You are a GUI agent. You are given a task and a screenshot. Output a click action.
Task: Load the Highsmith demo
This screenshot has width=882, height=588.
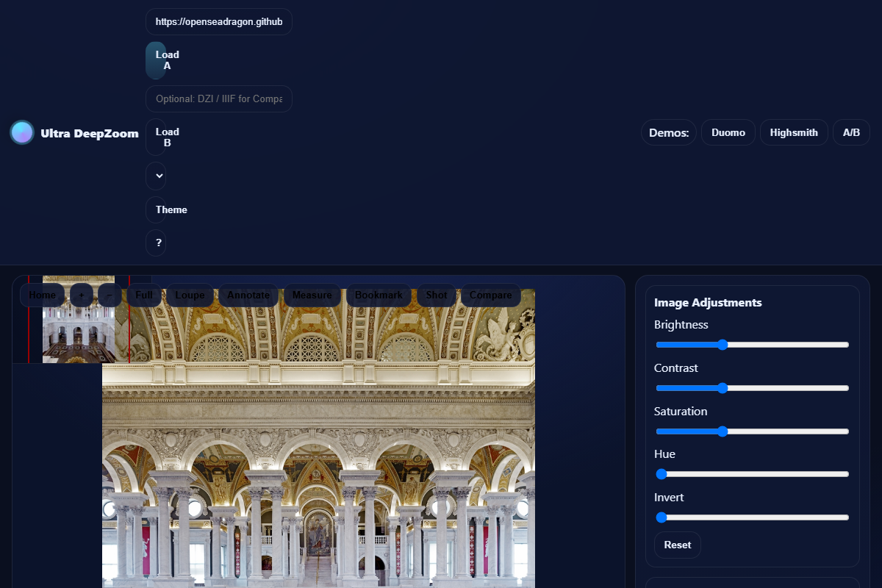pyautogui.click(x=794, y=132)
